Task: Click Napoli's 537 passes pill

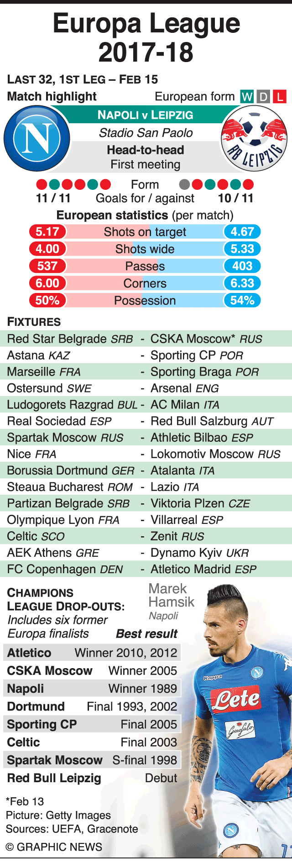Action: (x=47, y=266)
